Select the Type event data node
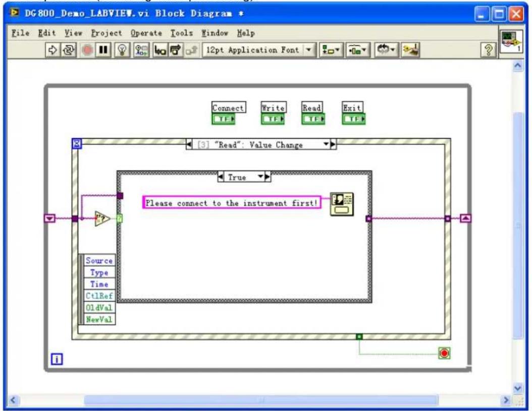 click(x=99, y=272)
